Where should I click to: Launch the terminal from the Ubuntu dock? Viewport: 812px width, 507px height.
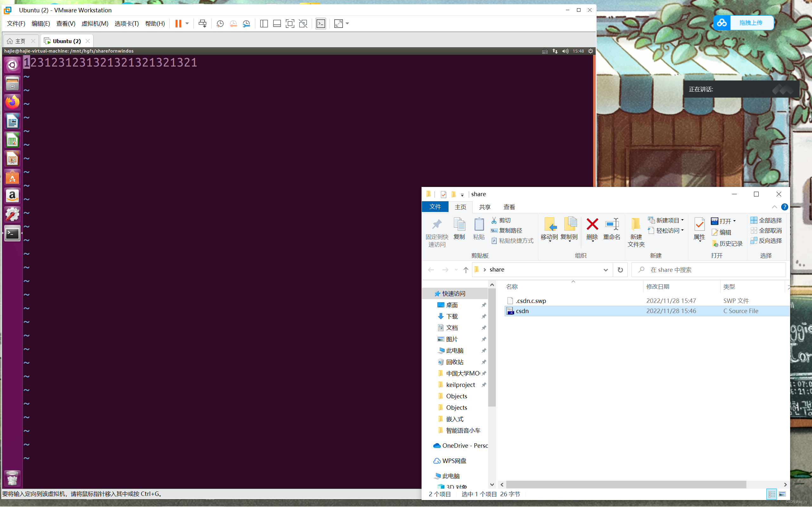point(12,233)
